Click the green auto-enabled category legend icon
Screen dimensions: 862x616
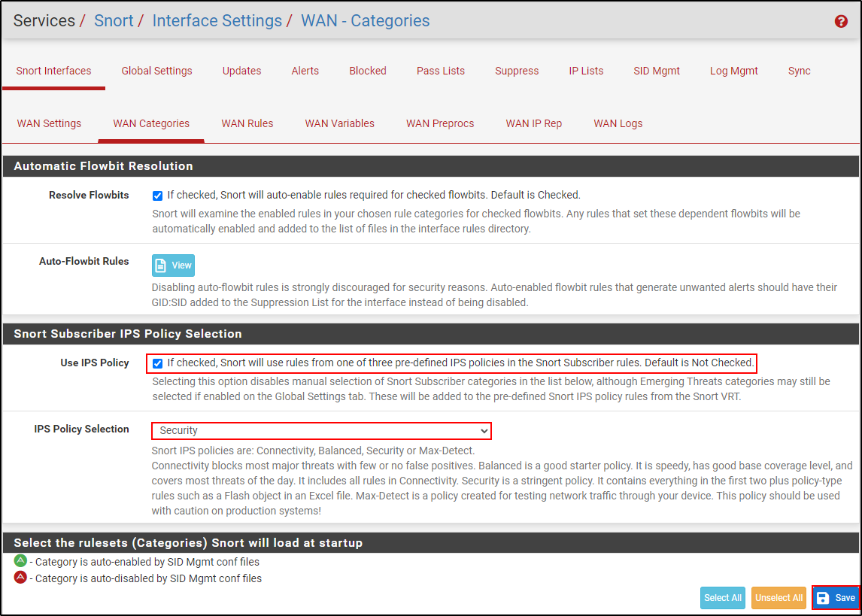[x=20, y=561]
